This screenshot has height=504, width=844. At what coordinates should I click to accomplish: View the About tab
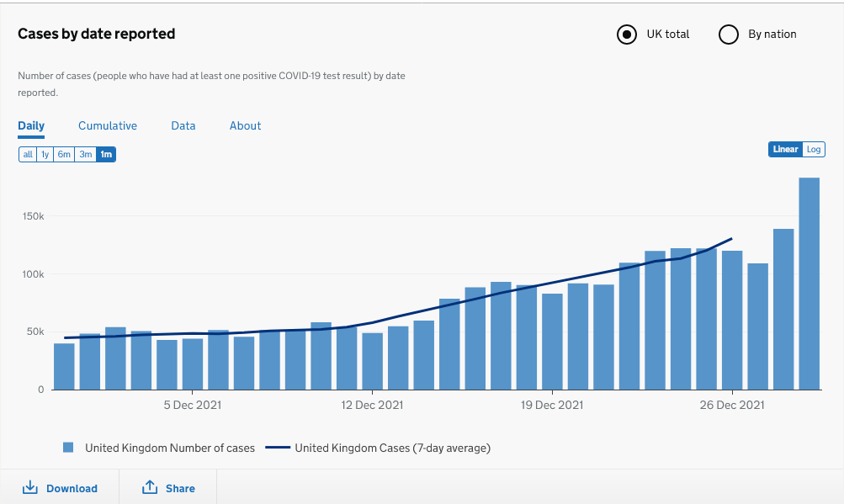(244, 125)
